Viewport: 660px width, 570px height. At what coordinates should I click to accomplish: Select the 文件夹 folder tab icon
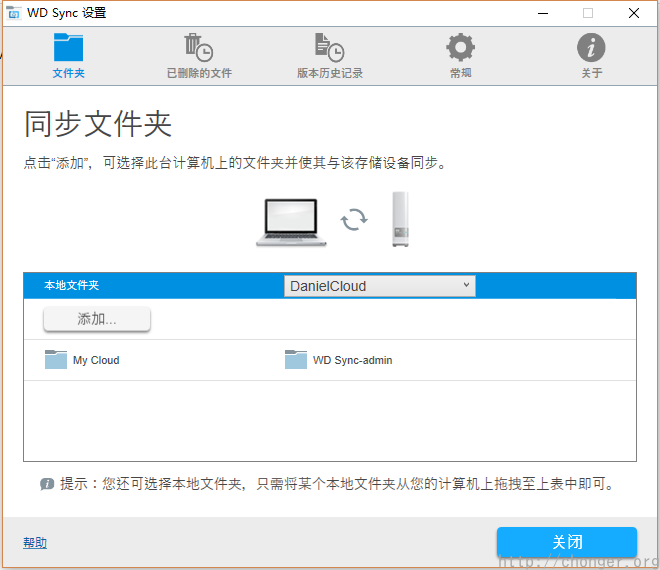[x=68, y=47]
